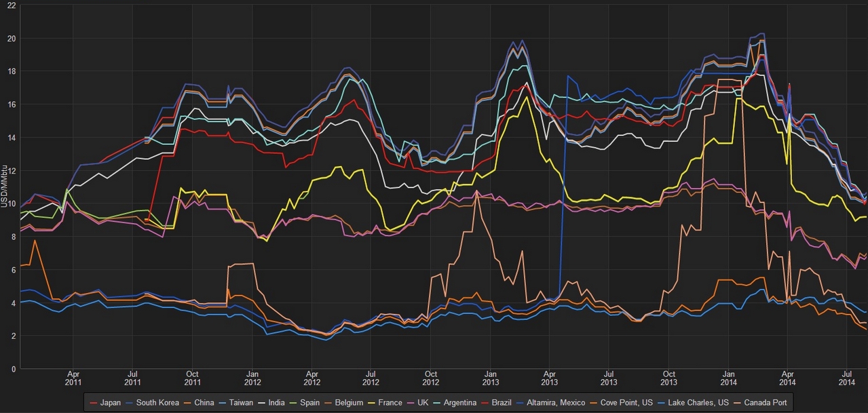This screenshot has height=413, width=868.
Task: Click the Jul 2014 axis label
Action: pyautogui.click(x=845, y=378)
